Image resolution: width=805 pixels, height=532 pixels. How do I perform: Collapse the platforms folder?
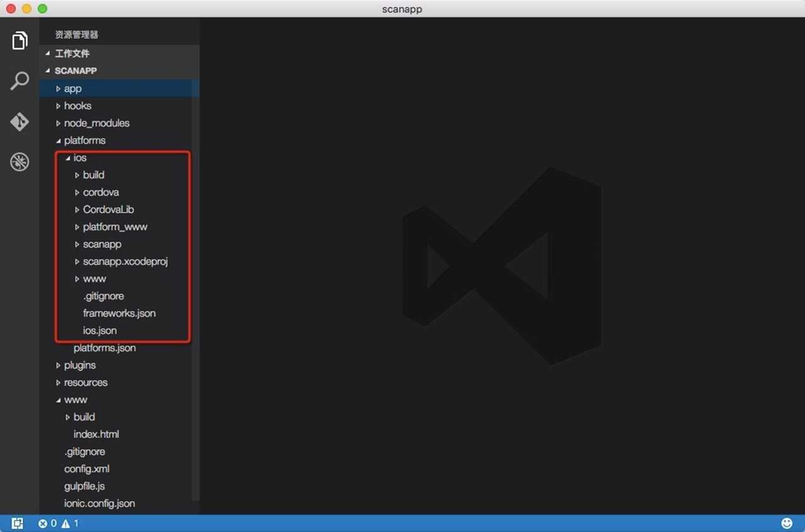(119, 140)
